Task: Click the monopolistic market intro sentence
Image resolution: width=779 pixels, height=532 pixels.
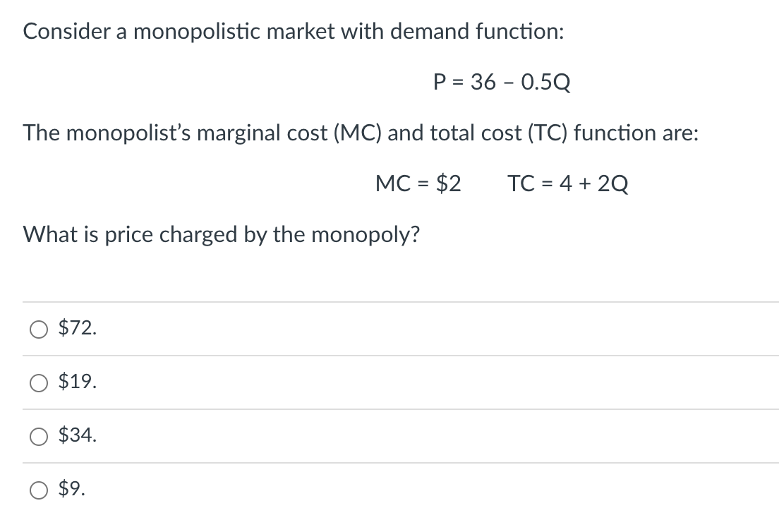Action: (292, 31)
